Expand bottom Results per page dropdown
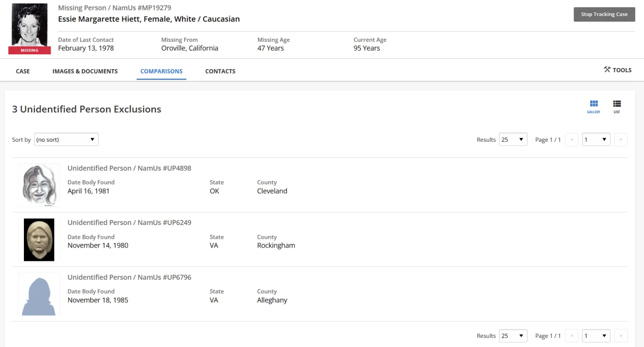This screenshot has height=347, width=644. (513, 335)
